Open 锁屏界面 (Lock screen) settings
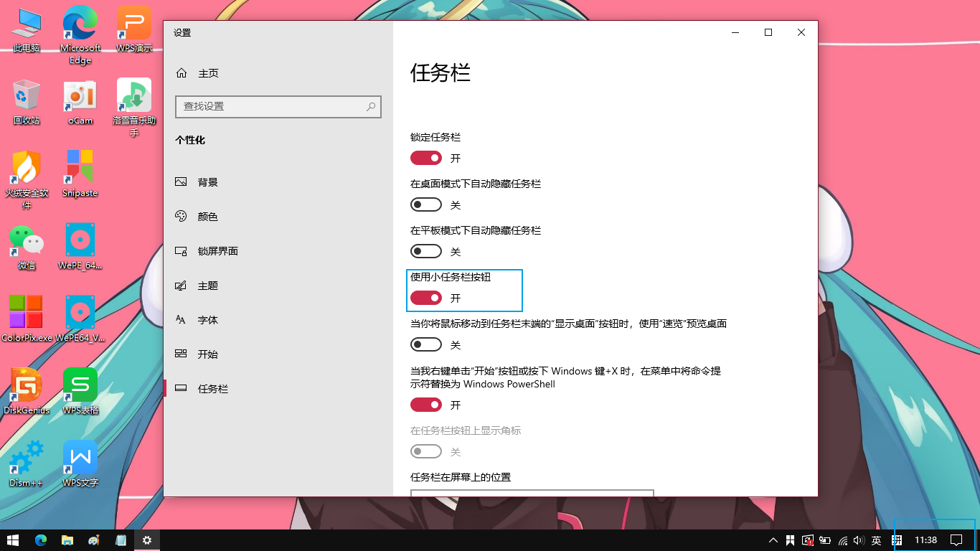Image resolution: width=980 pixels, height=551 pixels. pyautogui.click(x=182, y=250)
